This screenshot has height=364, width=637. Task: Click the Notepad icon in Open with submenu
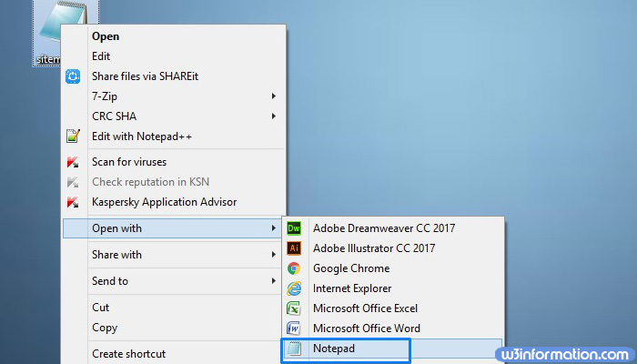[x=294, y=349]
